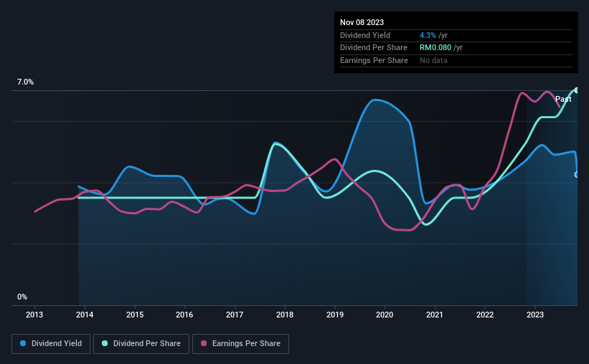This screenshot has height=364, width=589.
Task: Click the teal Dividend Per Share legend dot
Action: [105, 343]
